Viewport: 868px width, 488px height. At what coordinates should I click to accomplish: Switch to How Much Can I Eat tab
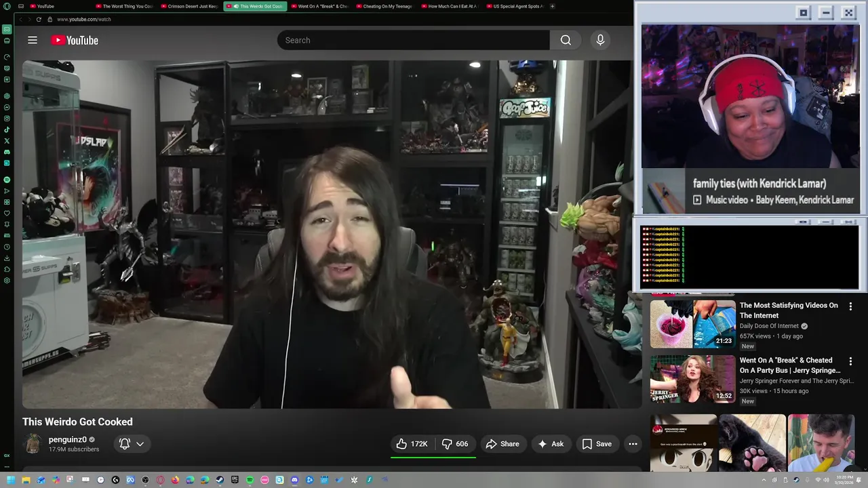449,6
